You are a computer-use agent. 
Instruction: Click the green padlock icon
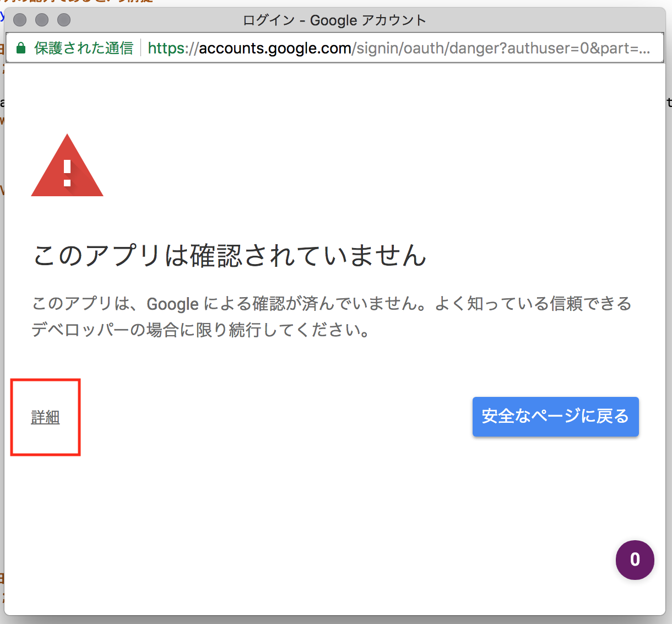[21, 49]
